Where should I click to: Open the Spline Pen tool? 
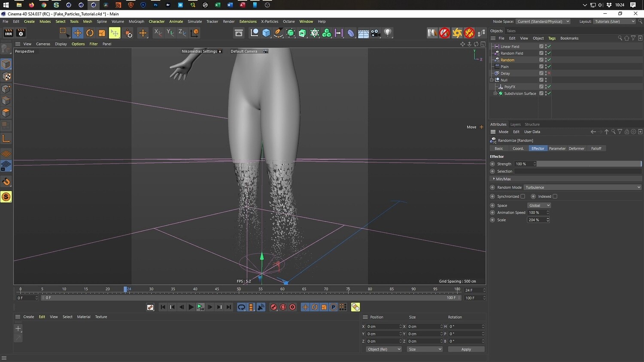pos(278,33)
